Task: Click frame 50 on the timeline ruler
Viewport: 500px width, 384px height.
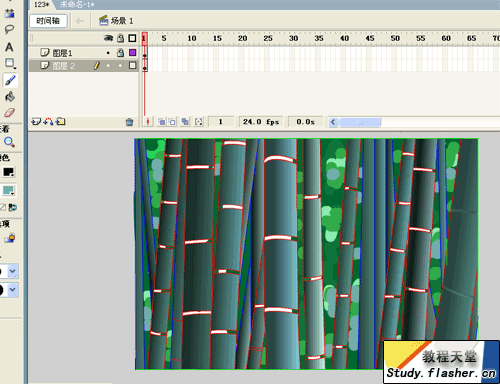Action: point(395,38)
